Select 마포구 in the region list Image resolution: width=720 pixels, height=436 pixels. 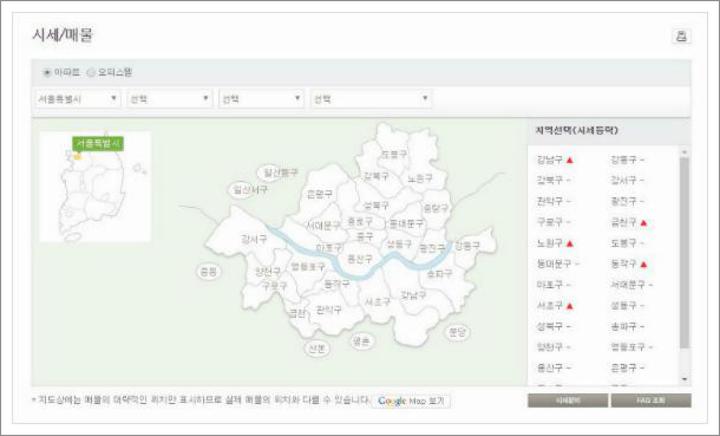tap(550, 285)
